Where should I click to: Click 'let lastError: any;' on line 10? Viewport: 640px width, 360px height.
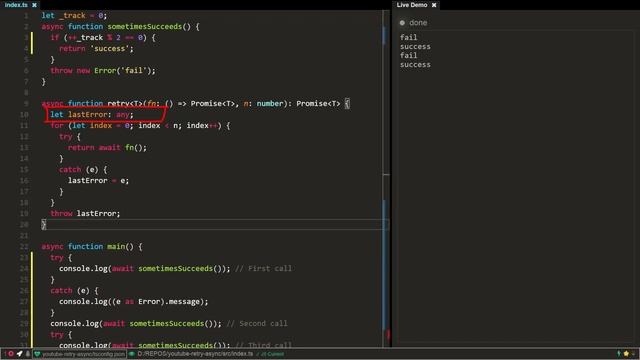92,115
